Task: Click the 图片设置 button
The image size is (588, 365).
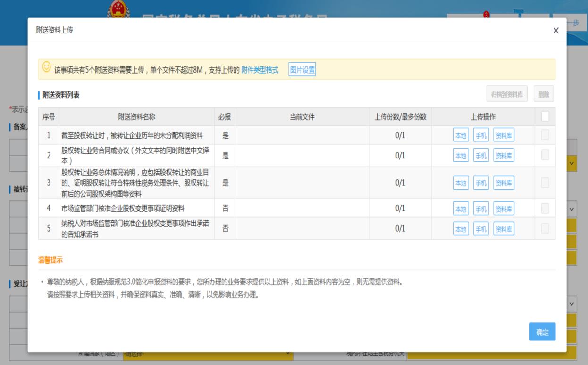Action: click(x=302, y=70)
